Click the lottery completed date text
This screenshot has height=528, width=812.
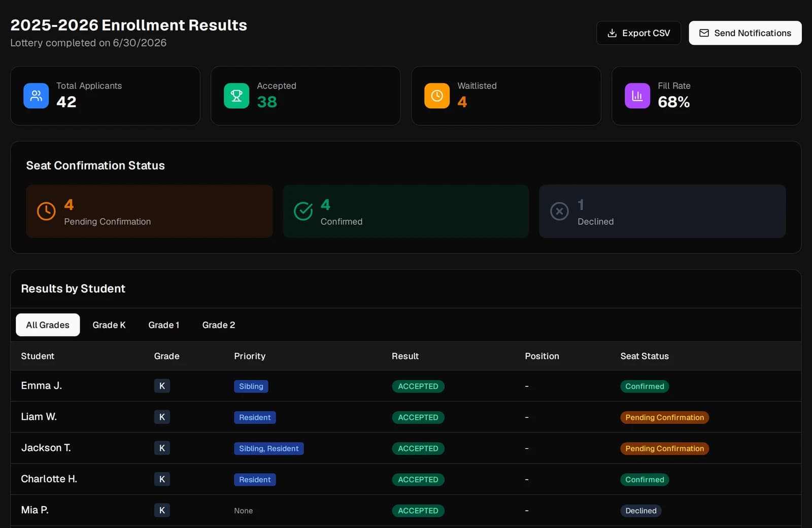point(88,43)
